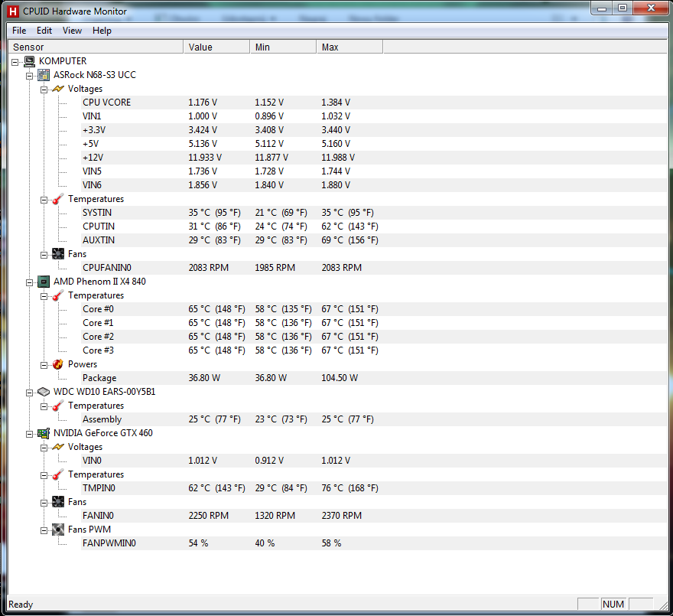This screenshot has width=673, height=616.
Task: Select the FANIN0 fan row
Action: click(374, 516)
